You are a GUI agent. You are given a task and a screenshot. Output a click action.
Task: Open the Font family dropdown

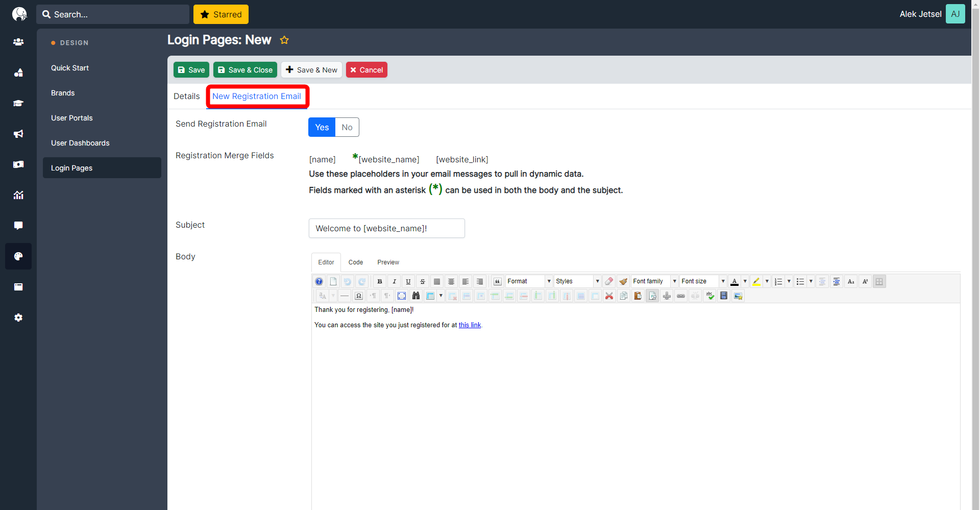pyautogui.click(x=654, y=281)
